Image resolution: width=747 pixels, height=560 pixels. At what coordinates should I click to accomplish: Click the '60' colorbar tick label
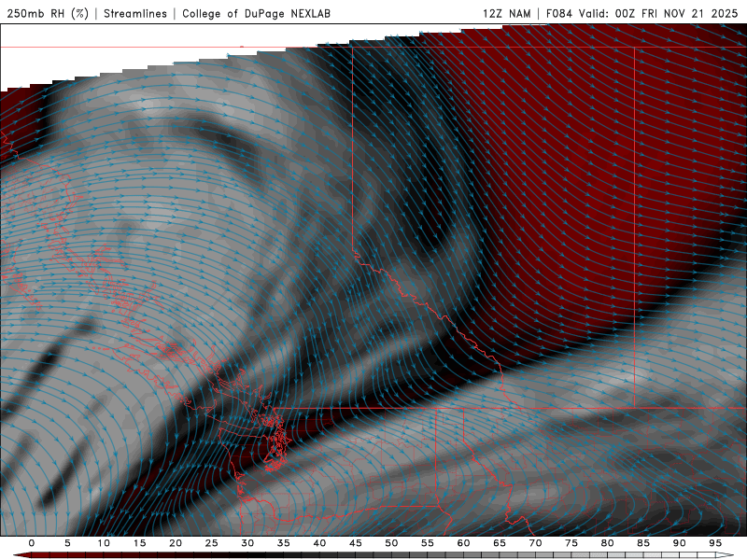tap(463, 543)
